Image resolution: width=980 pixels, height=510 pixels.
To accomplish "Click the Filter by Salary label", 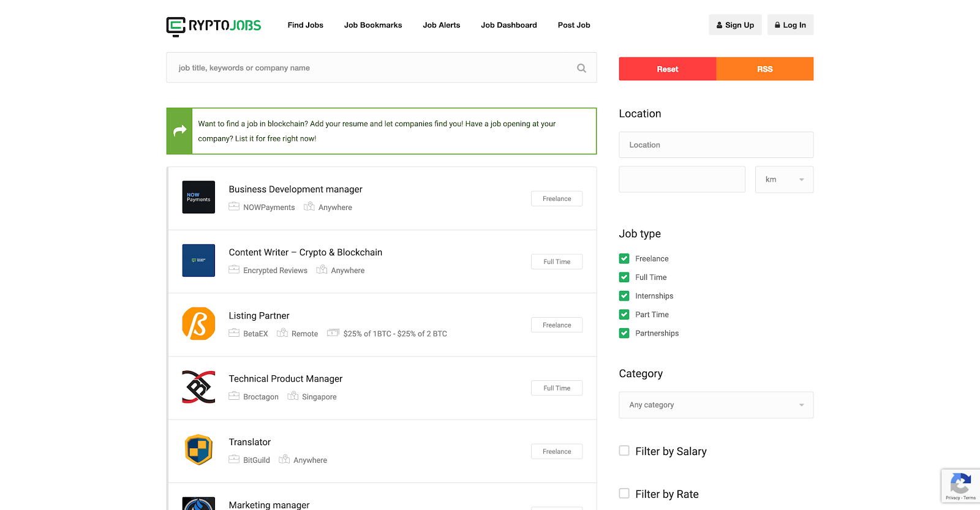I will 671,451.
